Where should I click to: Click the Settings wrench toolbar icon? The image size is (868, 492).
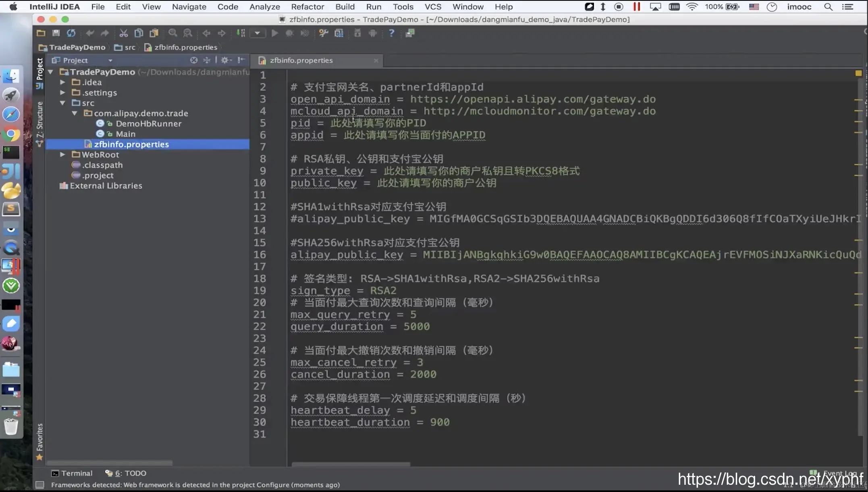(x=323, y=33)
